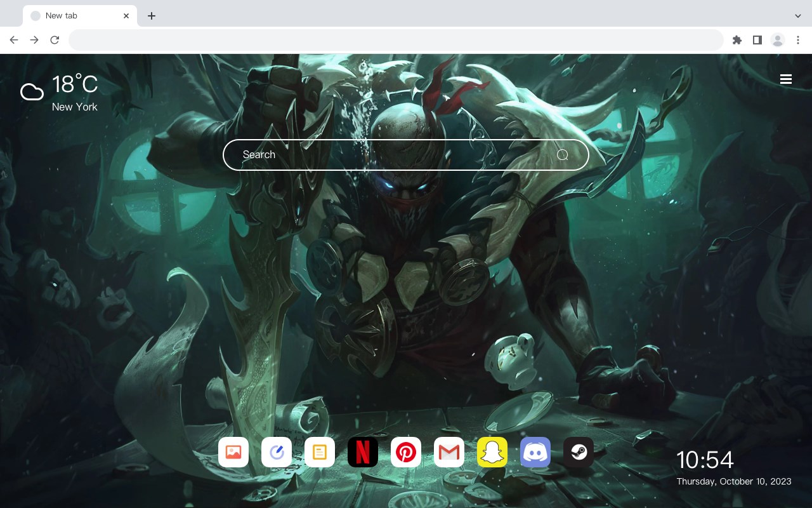Open the Discord shortcut
The width and height of the screenshot is (812, 508).
pos(535,452)
